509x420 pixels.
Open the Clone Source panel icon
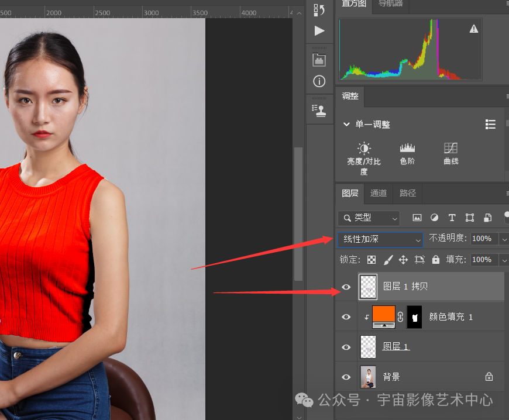[x=319, y=111]
